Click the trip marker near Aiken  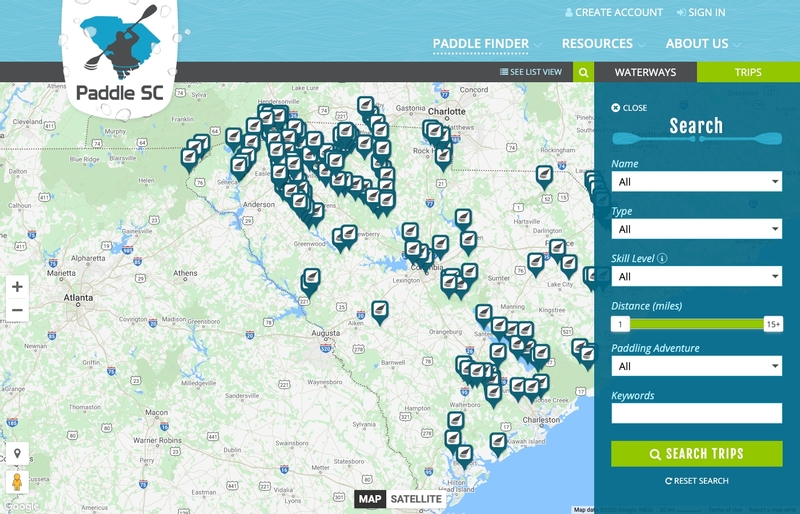(x=380, y=311)
